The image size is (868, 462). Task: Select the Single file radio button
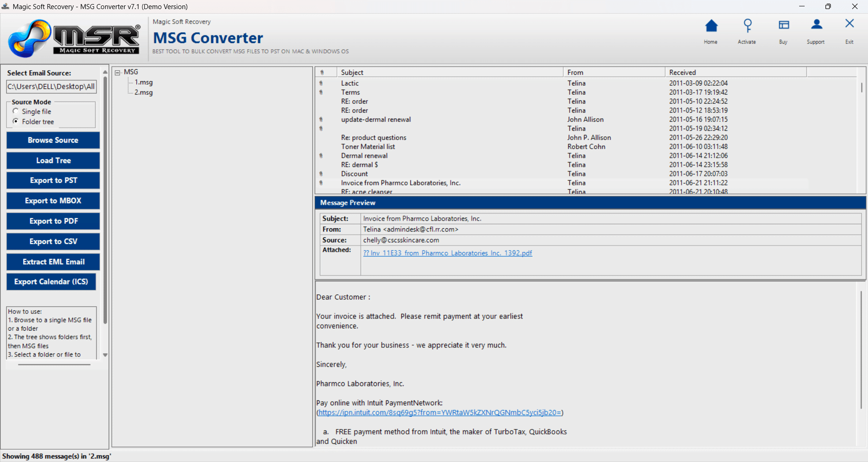click(x=16, y=111)
